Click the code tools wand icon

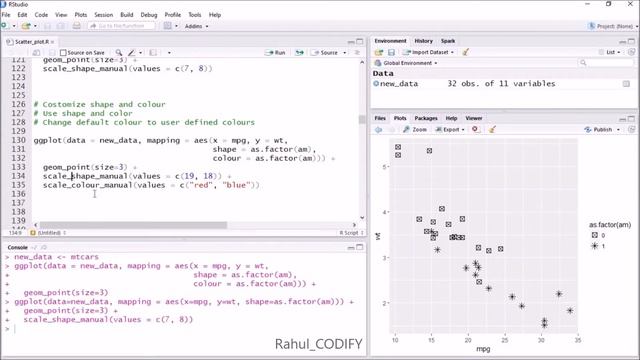coord(131,53)
